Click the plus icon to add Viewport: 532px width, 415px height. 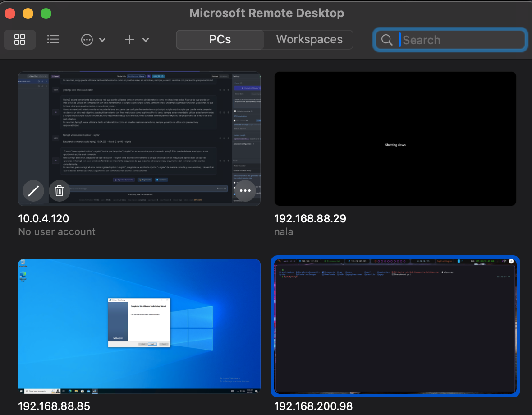pyautogui.click(x=129, y=40)
